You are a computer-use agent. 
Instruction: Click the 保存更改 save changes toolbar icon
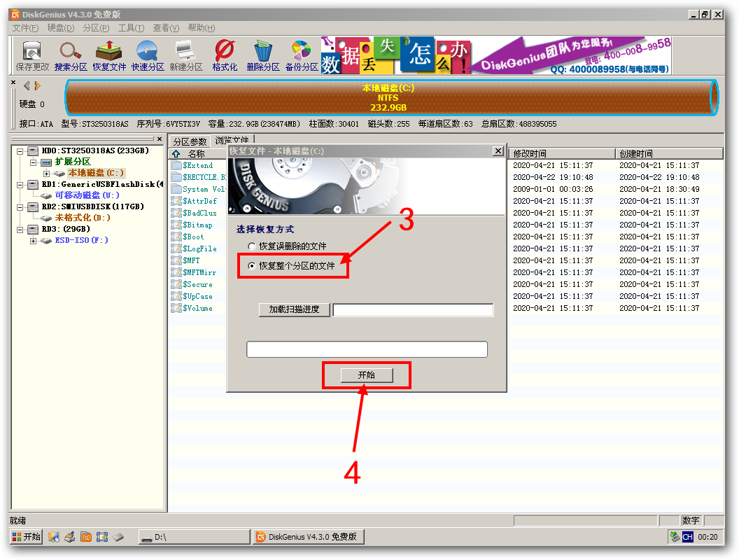click(x=32, y=56)
